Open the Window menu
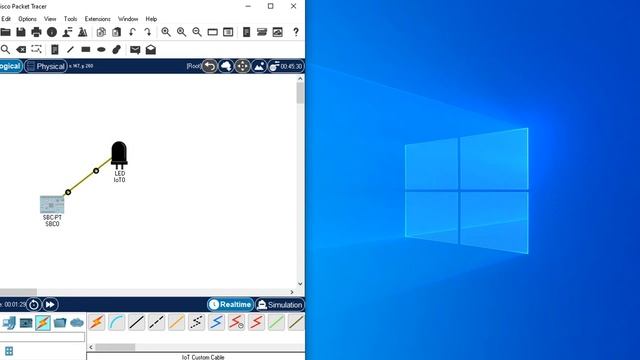The height and width of the screenshot is (360, 640). tap(128, 19)
